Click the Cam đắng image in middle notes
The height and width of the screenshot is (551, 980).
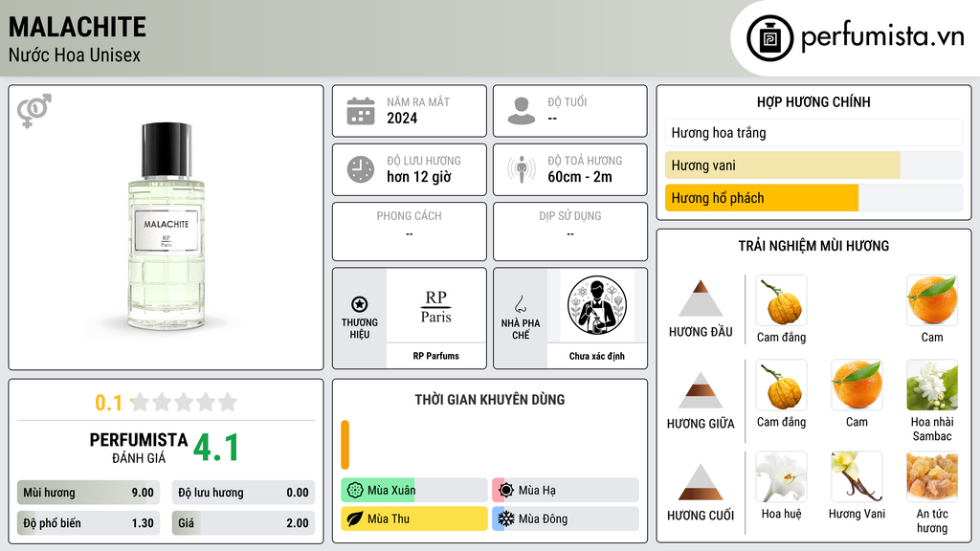[x=781, y=385]
